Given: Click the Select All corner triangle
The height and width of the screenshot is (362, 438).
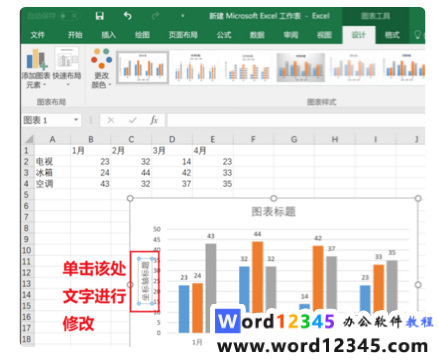Looking at the screenshot, I should pos(28,139).
